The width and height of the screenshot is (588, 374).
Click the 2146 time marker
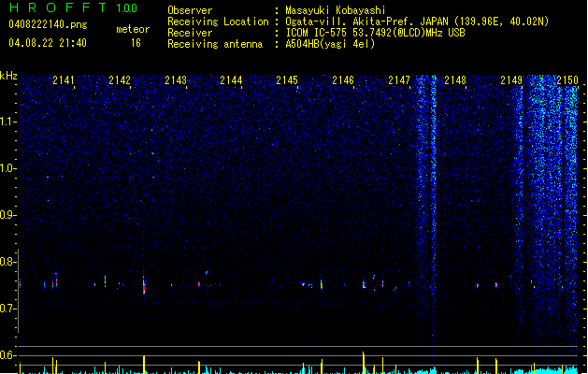coord(343,80)
